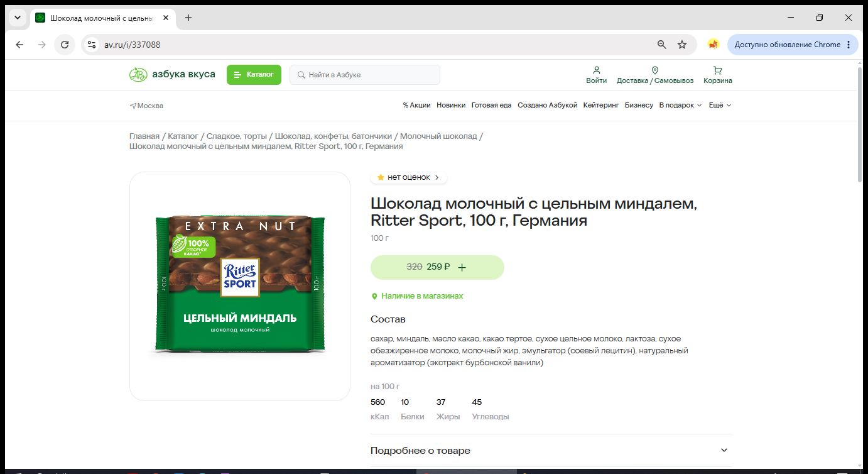868x474 pixels.
Task: Open the zoom magnifier in address bar
Action: [662, 45]
